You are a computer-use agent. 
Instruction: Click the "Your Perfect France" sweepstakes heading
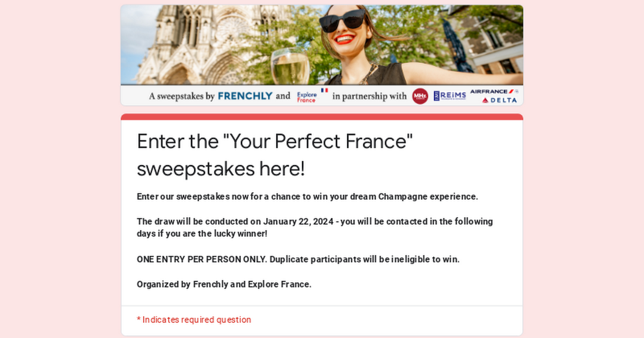tap(275, 155)
